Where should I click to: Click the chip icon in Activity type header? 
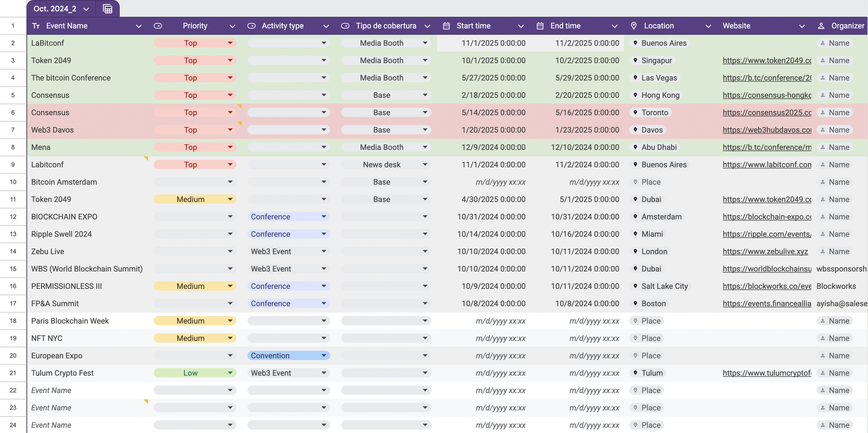(x=252, y=26)
